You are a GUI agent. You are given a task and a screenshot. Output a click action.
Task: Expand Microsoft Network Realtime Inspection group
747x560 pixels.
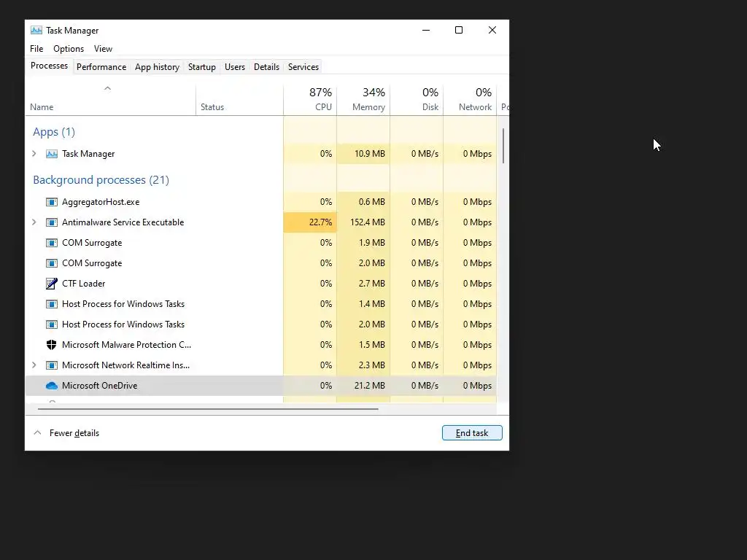pos(34,365)
